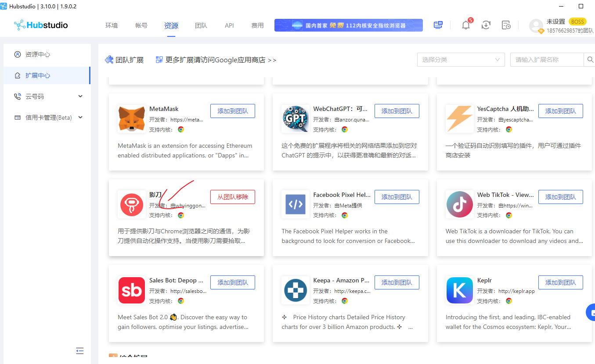Open the 选择分类 category dropdown
Image resolution: width=595 pixels, height=364 pixels.
pos(461,60)
